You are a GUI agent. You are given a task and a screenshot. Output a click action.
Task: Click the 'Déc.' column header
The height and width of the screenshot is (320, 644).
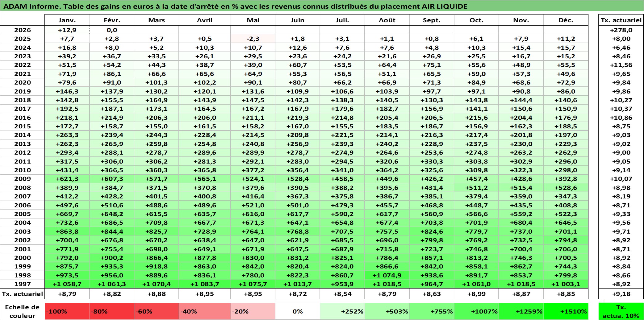(566, 20)
